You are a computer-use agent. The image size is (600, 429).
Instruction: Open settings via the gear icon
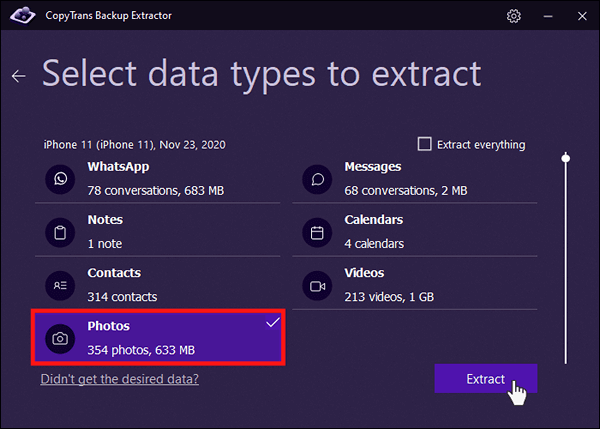pyautogui.click(x=514, y=16)
